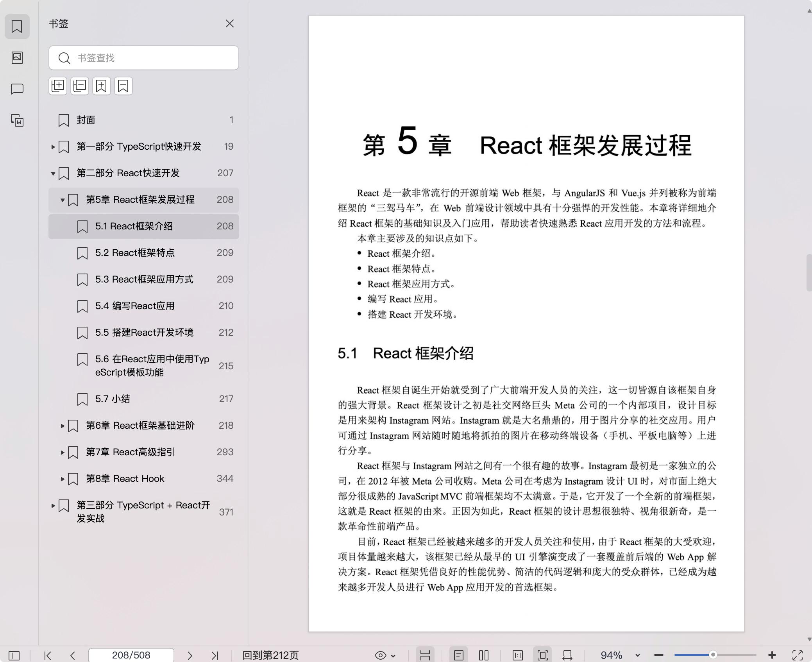Zoom in with the plus button

tap(772, 655)
